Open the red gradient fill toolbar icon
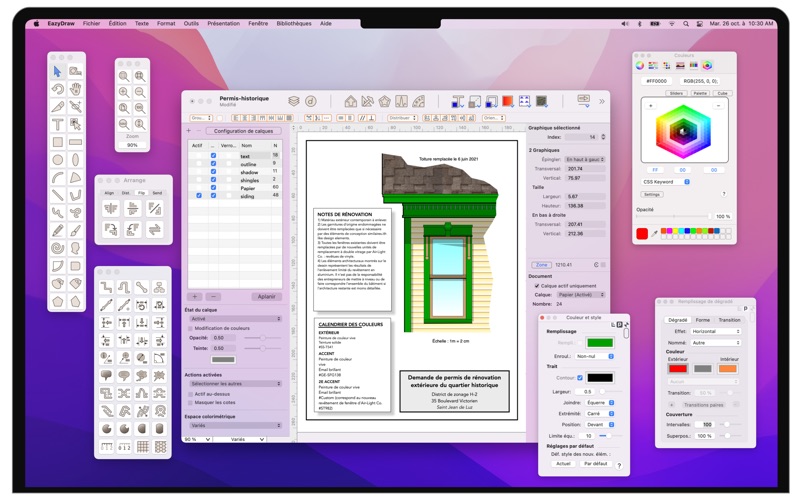The image size is (800, 500). [x=508, y=102]
